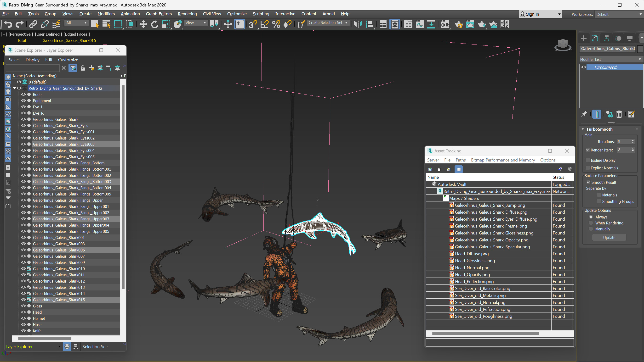Toggle Angle Snap icon
The image size is (644, 362).
(264, 24)
